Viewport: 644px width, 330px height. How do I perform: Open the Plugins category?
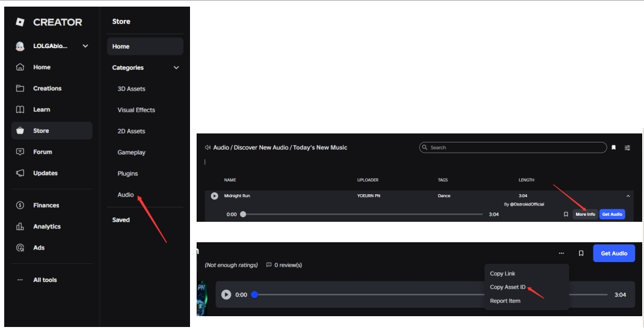click(127, 174)
